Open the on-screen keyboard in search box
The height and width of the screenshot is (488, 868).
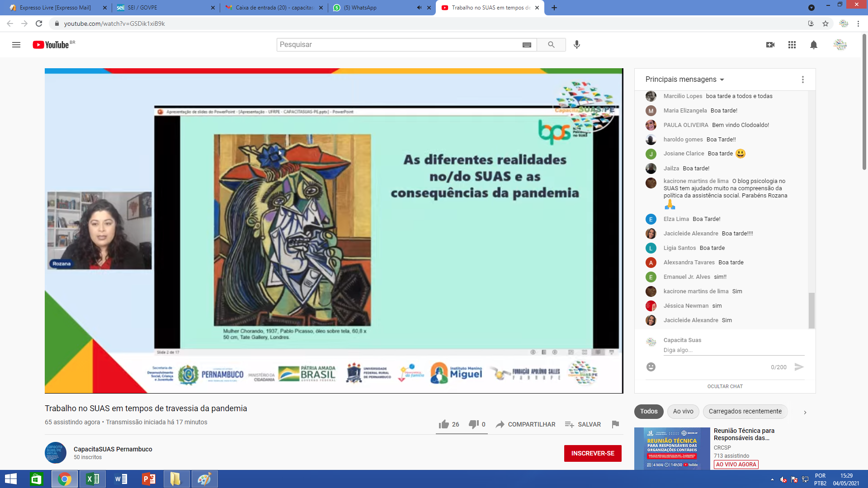[527, 45]
